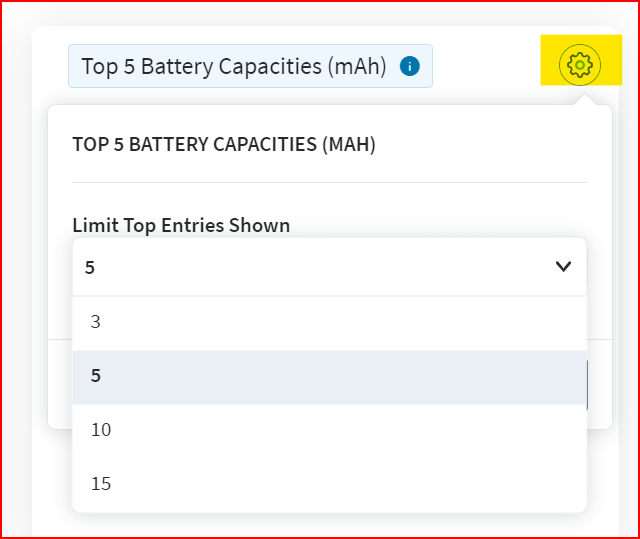Click blank popover area right of the heading
The image size is (640, 539).
point(480,144)
